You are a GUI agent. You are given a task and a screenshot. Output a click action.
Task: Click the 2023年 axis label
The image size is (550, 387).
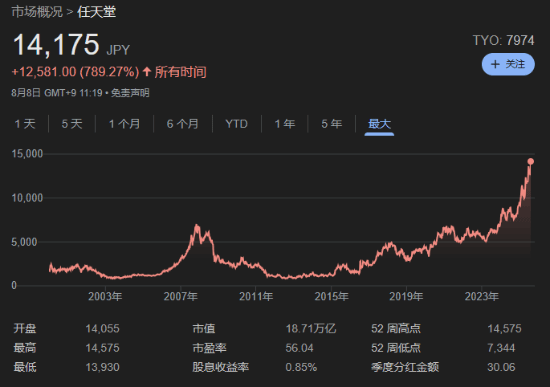point(482,296)
